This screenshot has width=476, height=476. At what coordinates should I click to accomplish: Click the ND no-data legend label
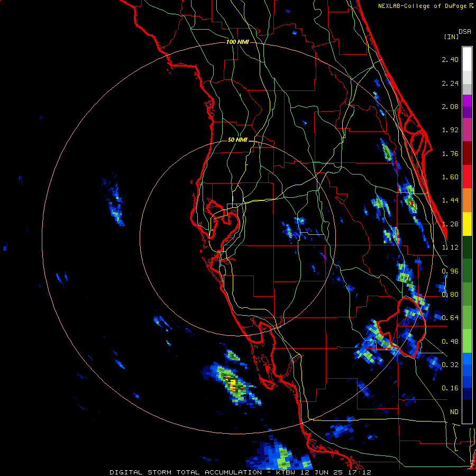pyautogui.click(x=454, y=412)
